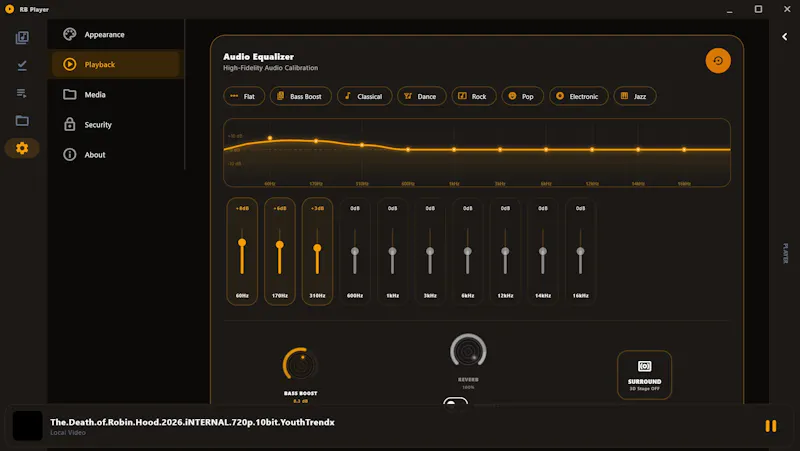Click the checkmark list icon in sidebar
800x451 pixels.
coord(22,65)
